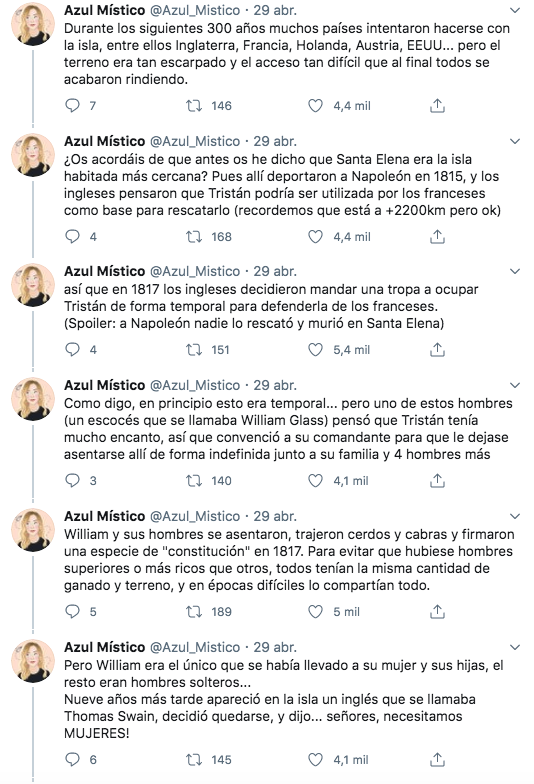Screen dimensions: 534x784
Task: Open the @Azul_Mistico handle on the first tweet
Action: click(x=195, y=10)
